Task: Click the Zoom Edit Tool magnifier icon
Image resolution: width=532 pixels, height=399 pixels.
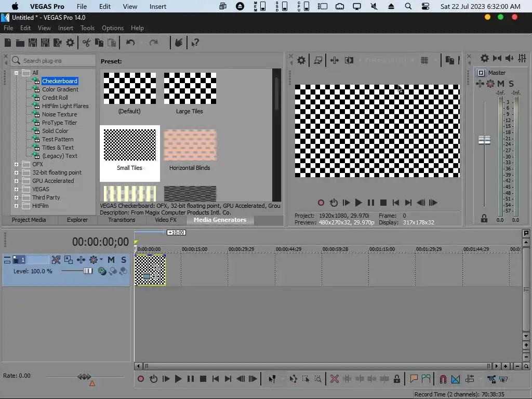Action: 318,379
